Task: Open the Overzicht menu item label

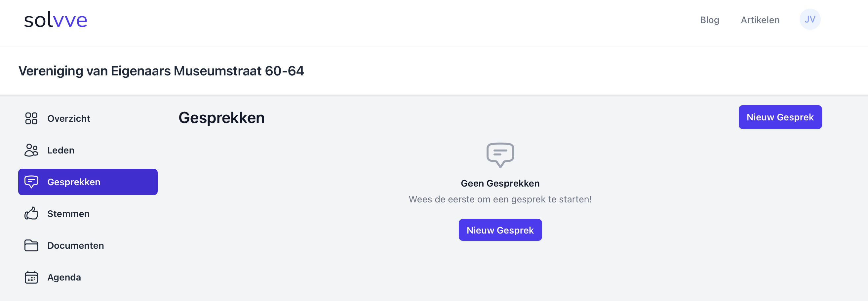Action: click(69, 119)
